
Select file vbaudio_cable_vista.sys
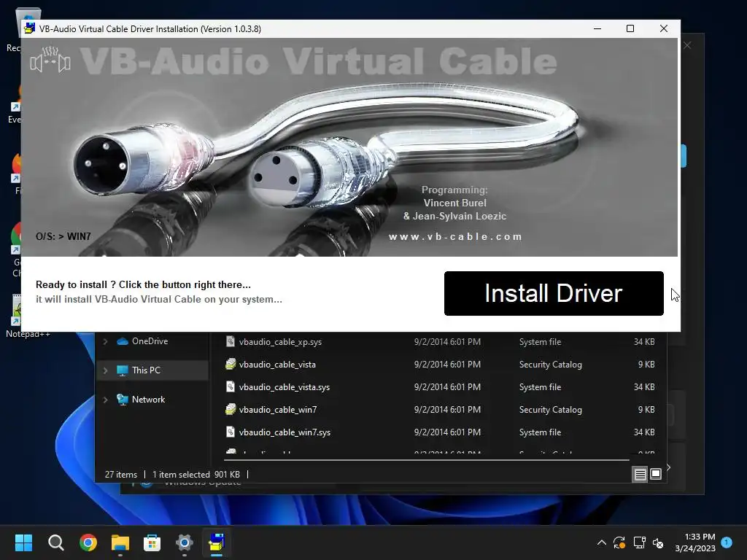coord(285,387)
